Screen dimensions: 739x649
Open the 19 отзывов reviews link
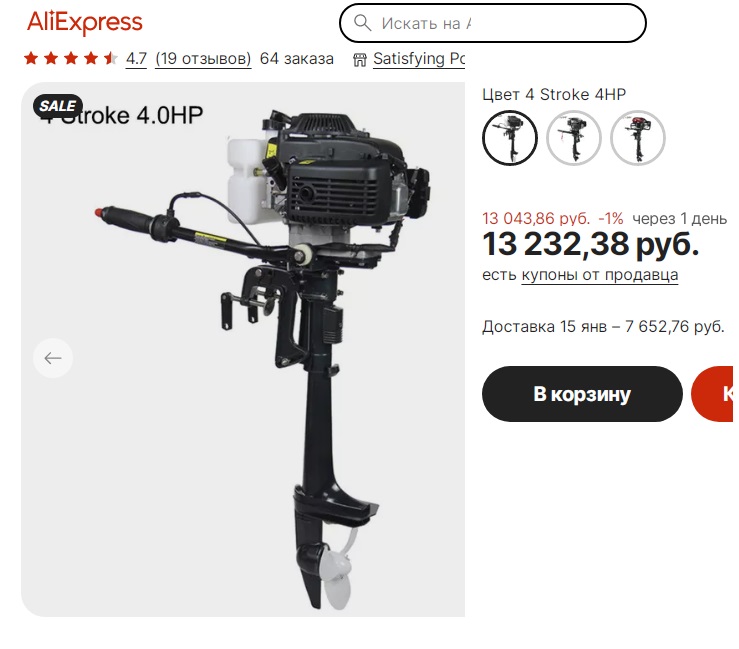(203, 59)
